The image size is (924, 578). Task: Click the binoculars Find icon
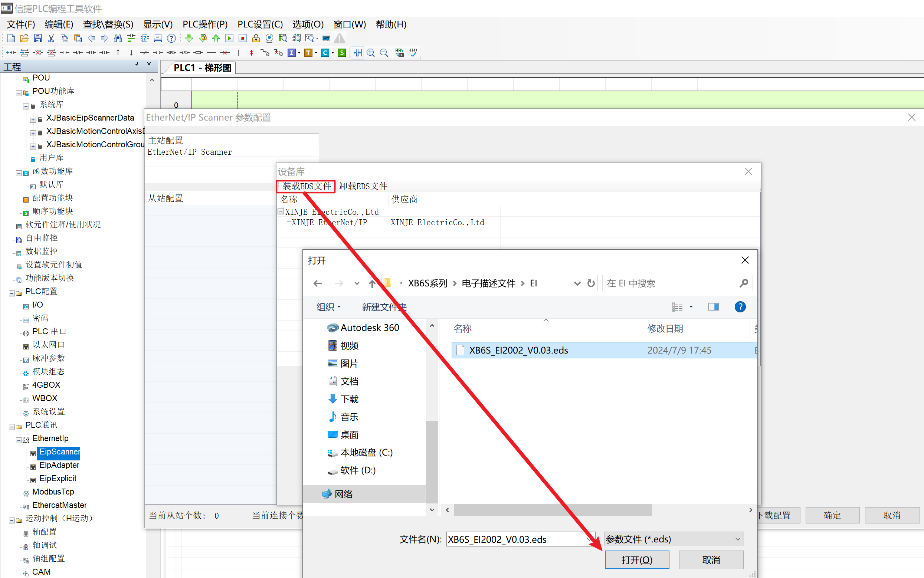[118, 38]
